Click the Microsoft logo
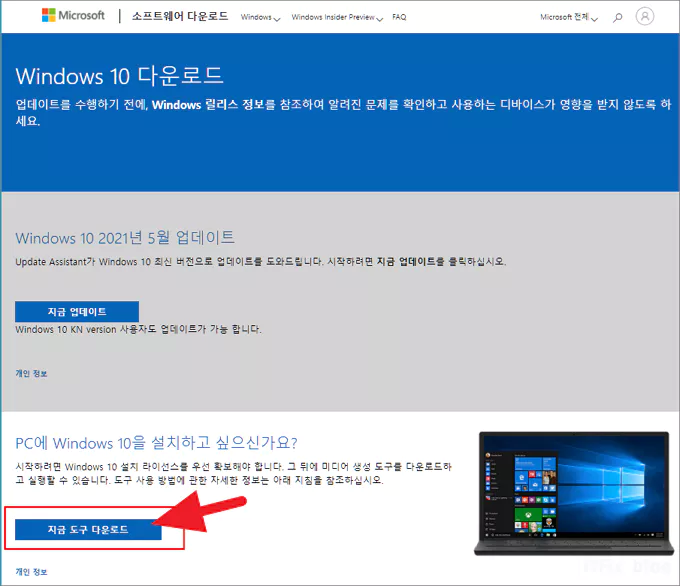The width and height of the screenshot is (680, 586). [73, 15]
